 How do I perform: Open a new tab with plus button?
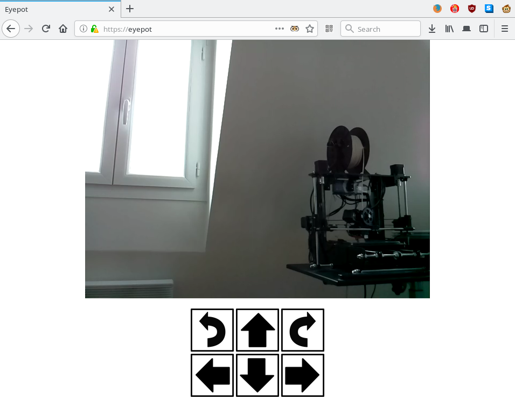point(130,9)
